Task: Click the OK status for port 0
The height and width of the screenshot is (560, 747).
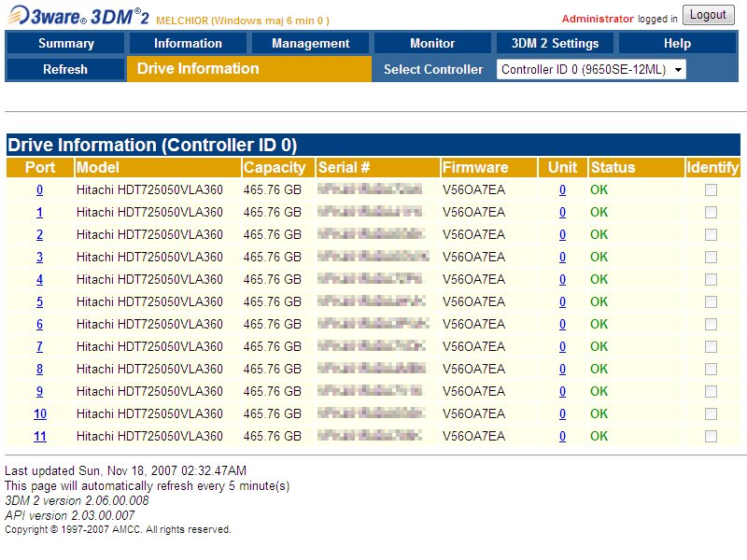Action: click(599, 190)
